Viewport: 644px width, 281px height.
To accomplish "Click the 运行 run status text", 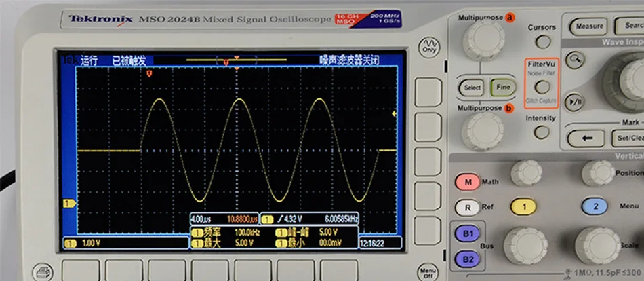I will pyautogui.click(x=89, y=61).
